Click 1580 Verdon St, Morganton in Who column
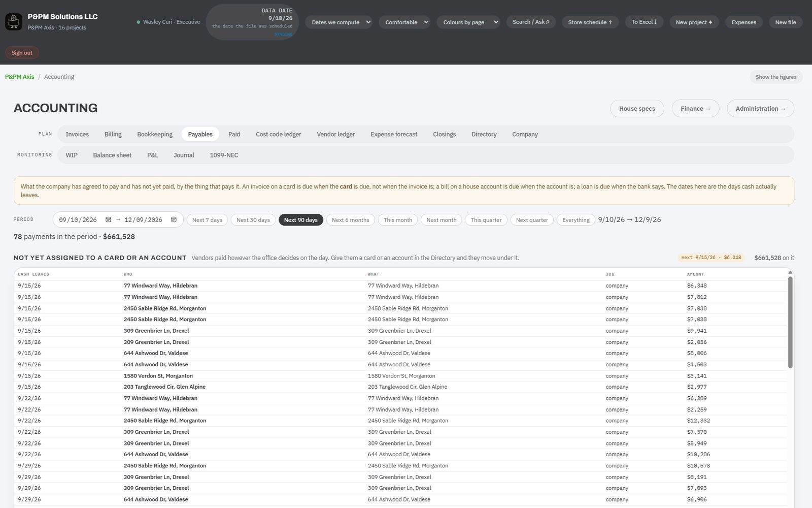Viewport: 812px width, 508px height. click(x=158, y=376)
